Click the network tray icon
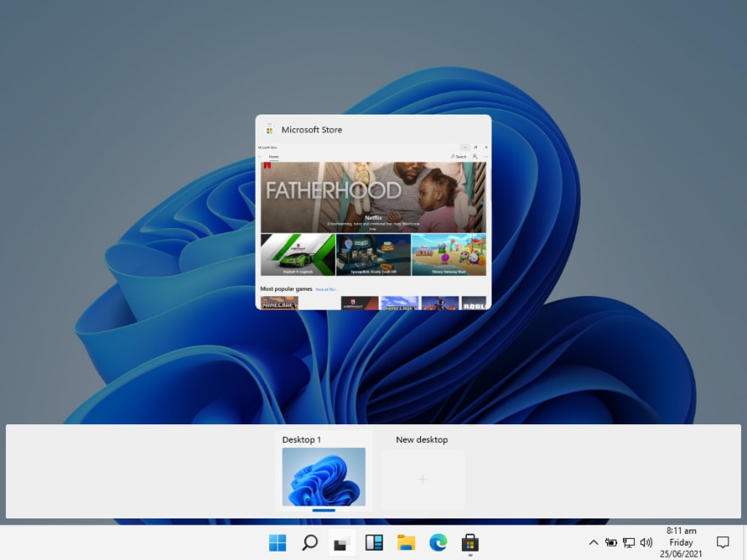This screenshot has width=747, height=560. tap(629, 542)
